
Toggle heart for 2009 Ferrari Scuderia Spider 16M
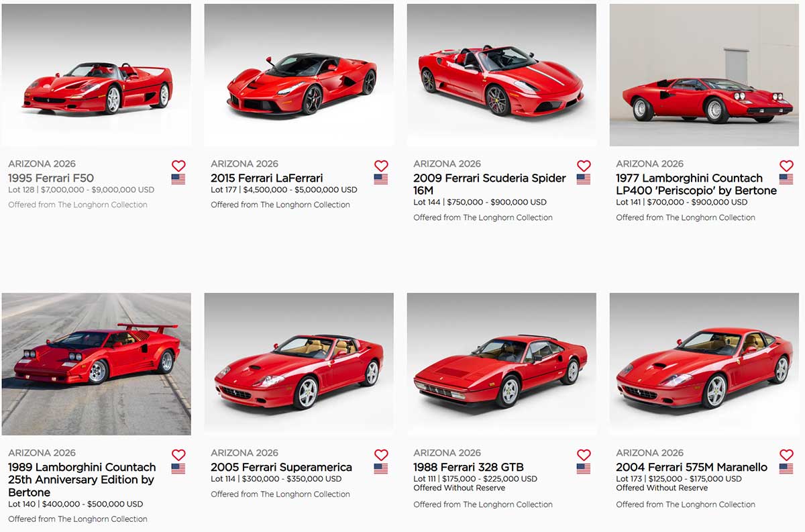584,166
